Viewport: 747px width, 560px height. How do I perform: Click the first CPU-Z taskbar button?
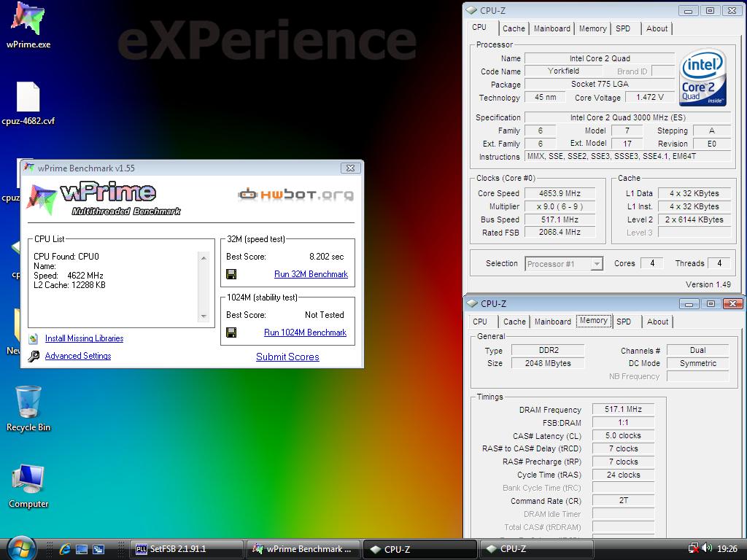419,549
